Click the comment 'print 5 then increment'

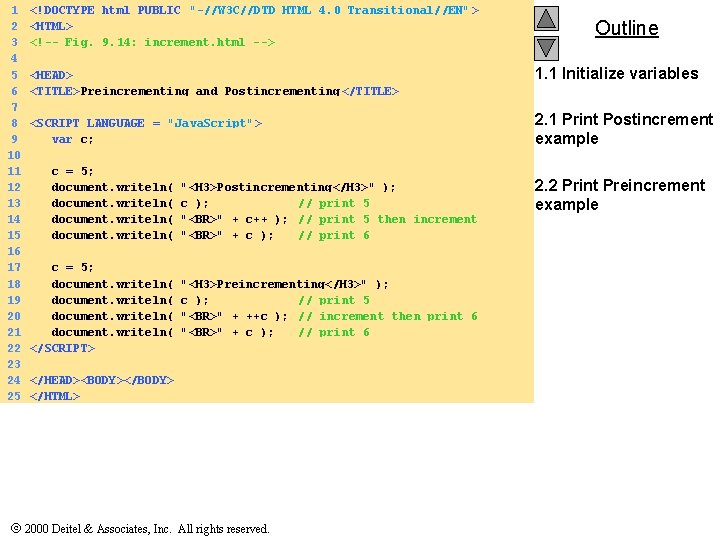point(388,219)
